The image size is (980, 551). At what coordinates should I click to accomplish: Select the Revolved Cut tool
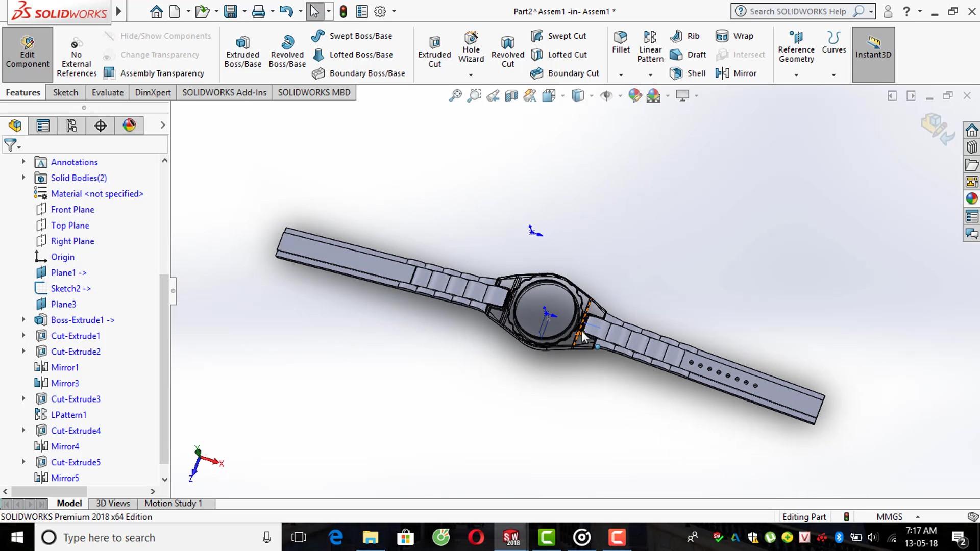507,52
